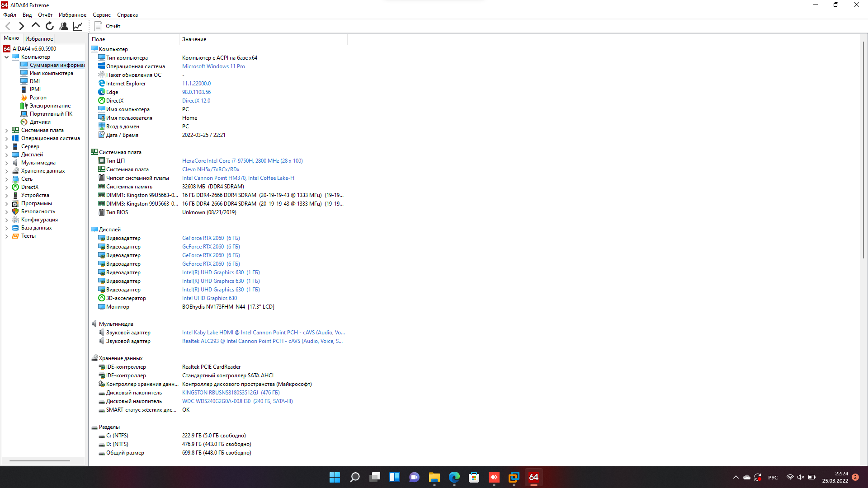Click the Программы tree icon
Viewport: 868px width, 488px height.
click(x=15, y=203)
